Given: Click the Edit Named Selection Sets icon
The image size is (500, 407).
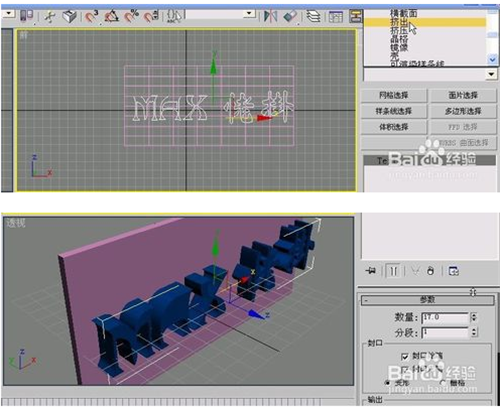Looking at the screenshot, I should 175,16.
